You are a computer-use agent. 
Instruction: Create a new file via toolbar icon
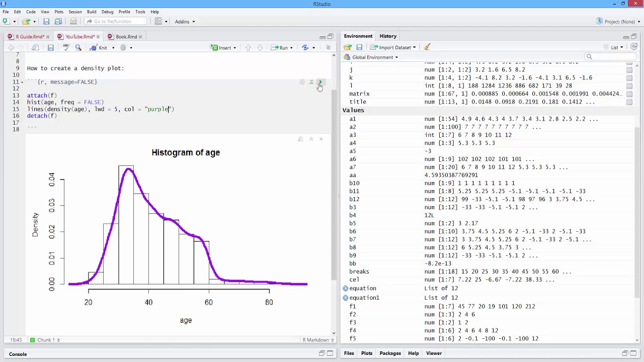point(6,21)
